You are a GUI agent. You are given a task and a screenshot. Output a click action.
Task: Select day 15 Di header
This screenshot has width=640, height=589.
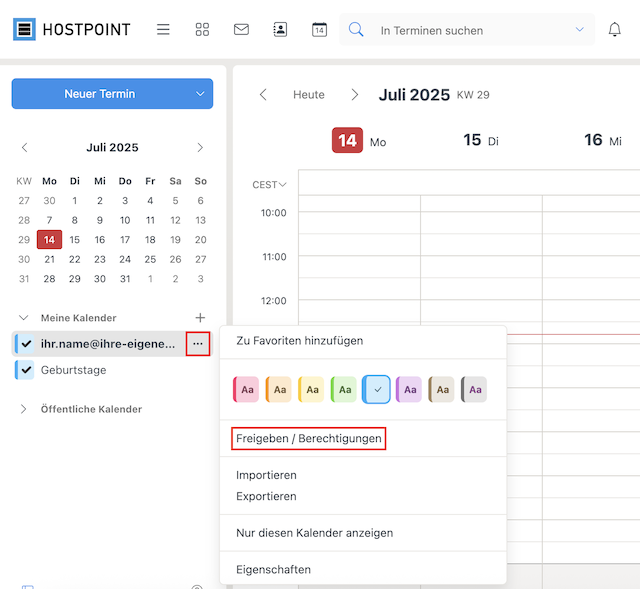tap(481, 140)
